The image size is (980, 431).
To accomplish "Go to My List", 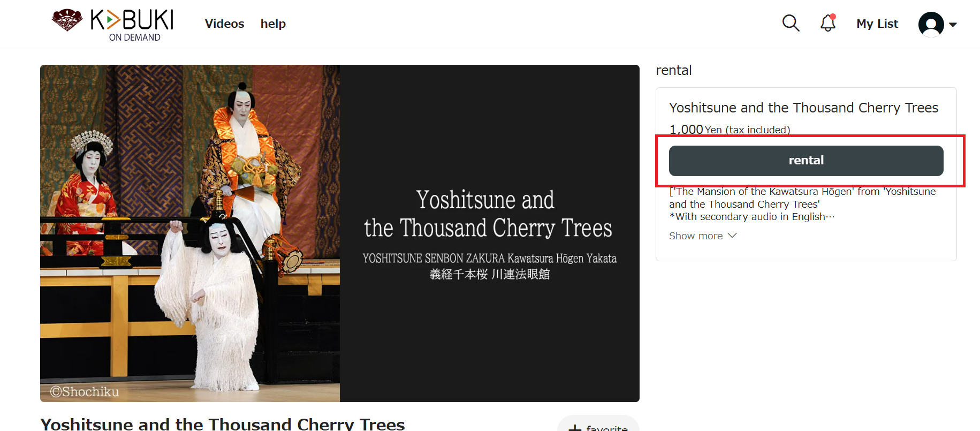I will pyautogui.click(x=877, y=24).
